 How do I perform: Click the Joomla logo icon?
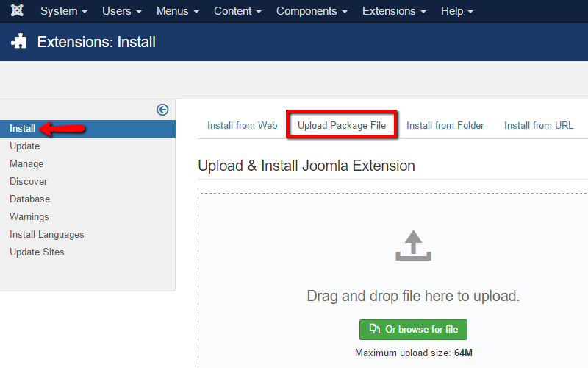coord(16,11)
